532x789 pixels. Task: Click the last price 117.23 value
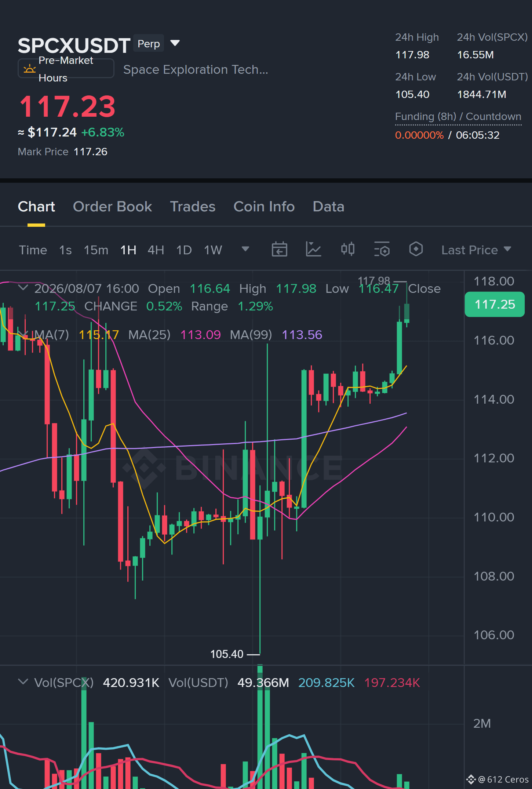(67, 106)
